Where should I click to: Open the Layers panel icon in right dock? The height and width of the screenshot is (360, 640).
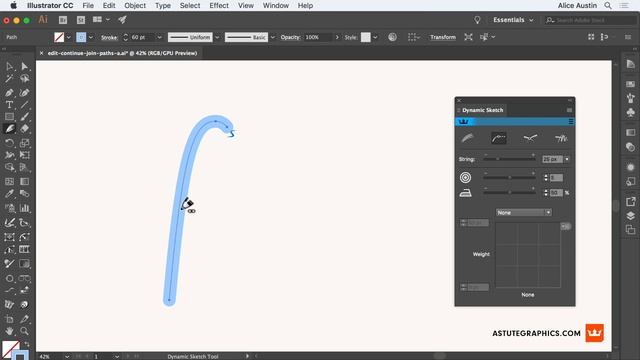[x=631, y=216]
